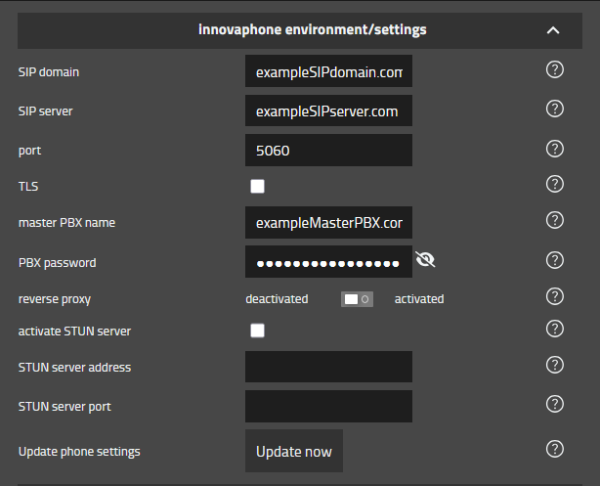Image resolution: width=600 pixels, height=486 pixels.
Task: Click the 'SIP domain' label
Action: click(49, 72)
